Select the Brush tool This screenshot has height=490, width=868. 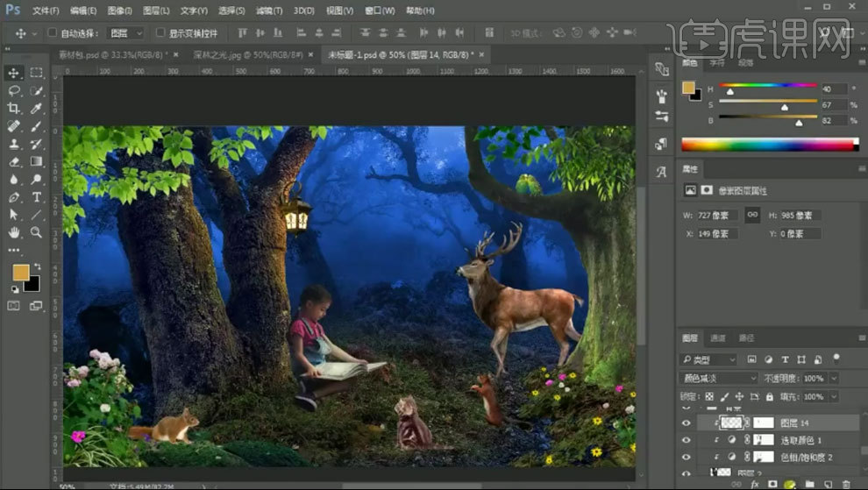[37, 125]
